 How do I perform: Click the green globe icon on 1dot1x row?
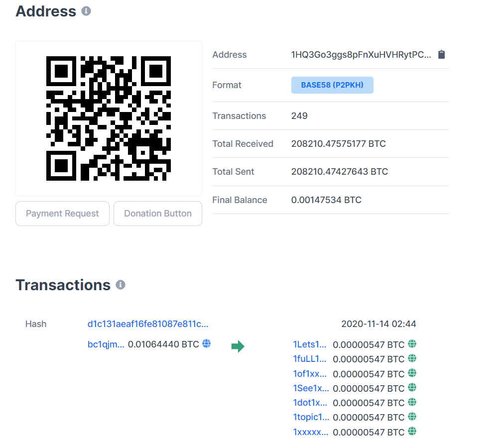pyautogui.click(x=412, y=402)
